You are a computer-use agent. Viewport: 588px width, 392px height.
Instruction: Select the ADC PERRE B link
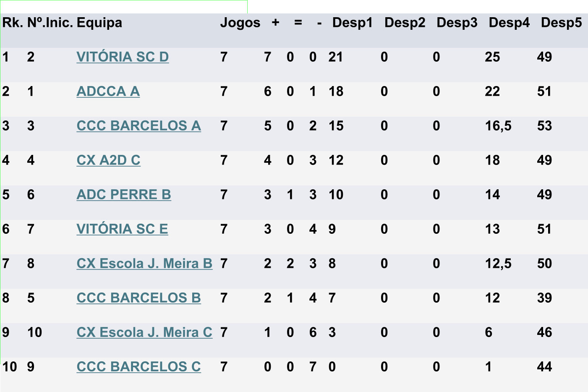(124, 194)
